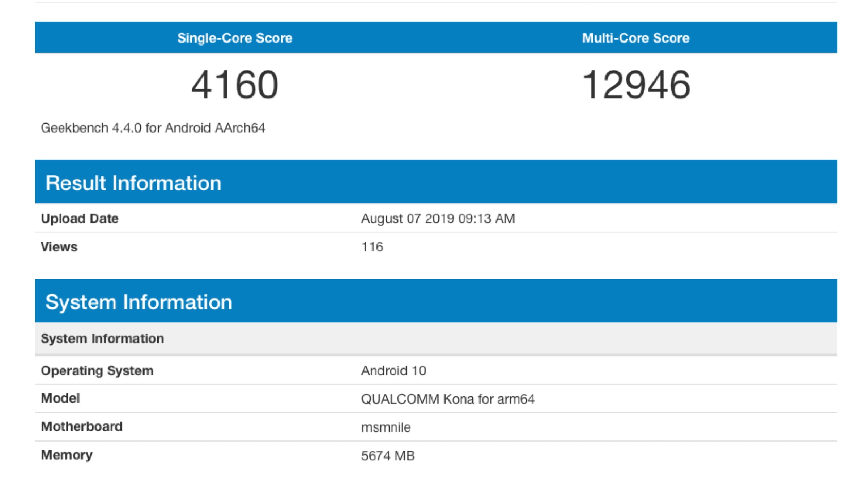The width and height of the screenshot is (868, 486).
Task: Select the Android 10 value
Action: pos(393,370)
